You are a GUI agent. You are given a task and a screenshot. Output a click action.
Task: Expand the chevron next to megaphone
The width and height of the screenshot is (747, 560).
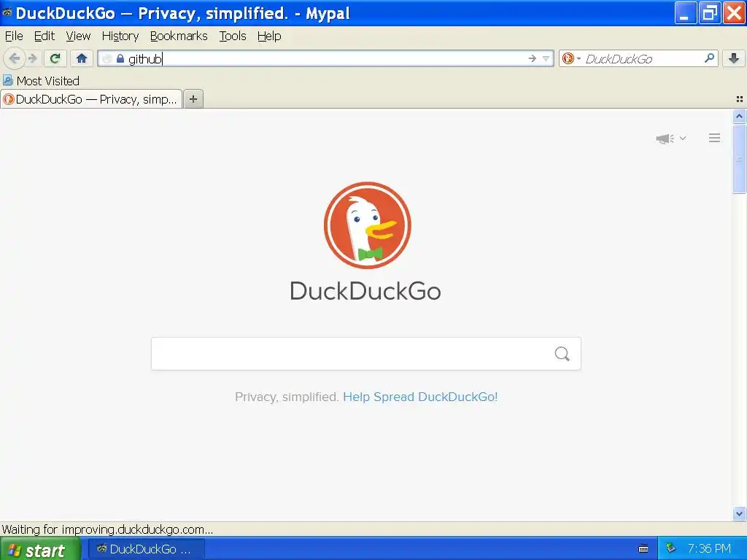pyautogui.click(x=683, y=139)
